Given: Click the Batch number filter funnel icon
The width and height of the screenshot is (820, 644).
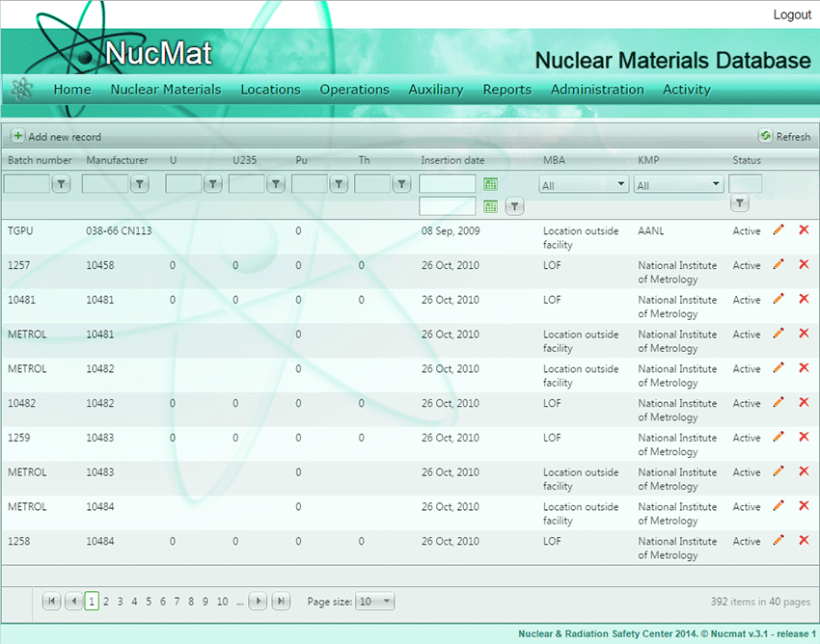Looking at the screenshot, I should coord(61,183).
